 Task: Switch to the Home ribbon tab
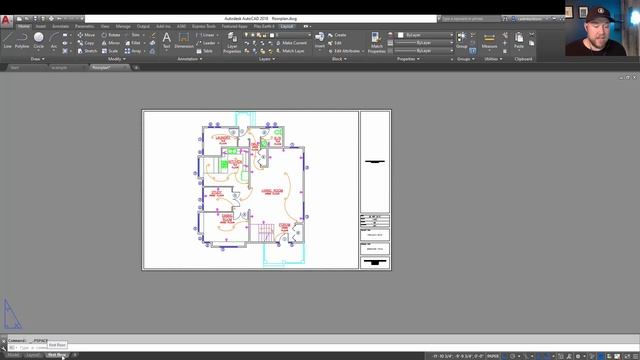click(23, 27)
